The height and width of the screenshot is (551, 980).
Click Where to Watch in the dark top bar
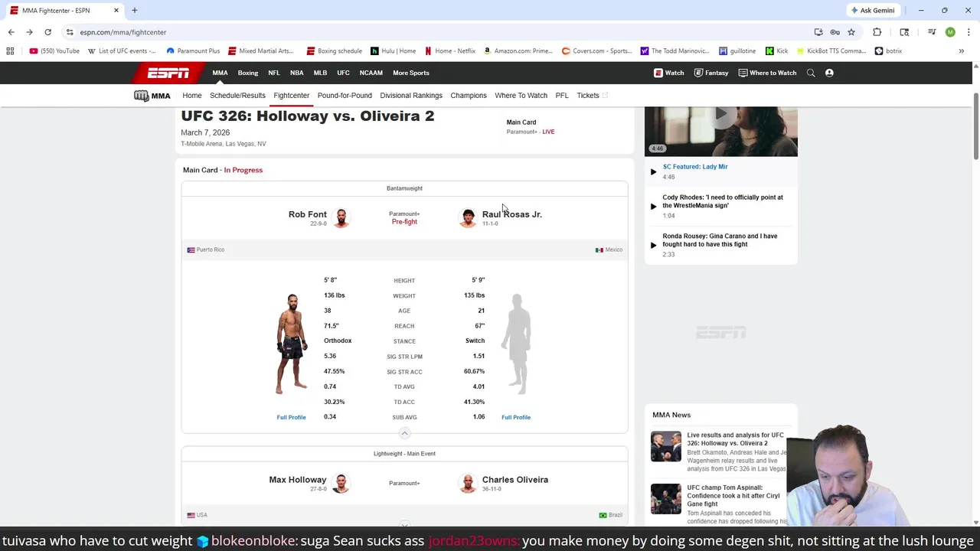coord(767,73)
